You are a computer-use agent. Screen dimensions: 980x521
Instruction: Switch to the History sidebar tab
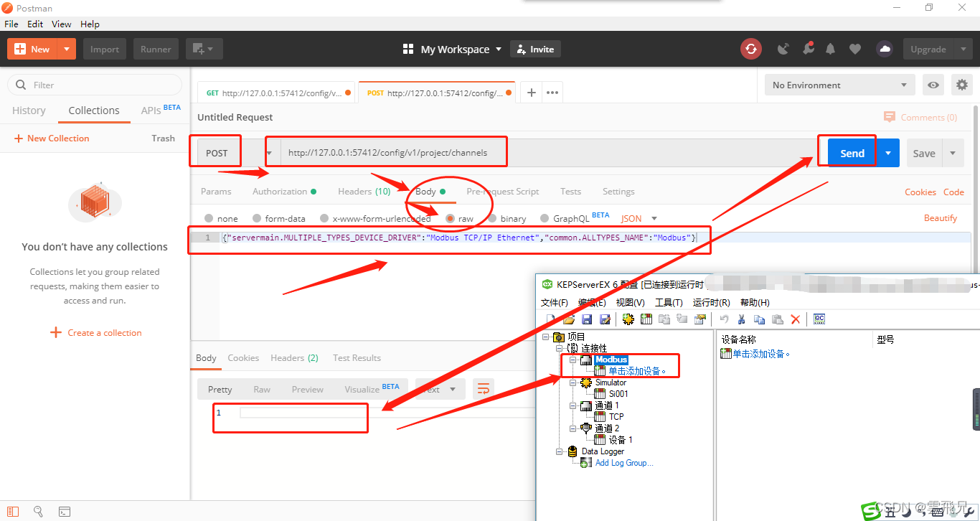(29, 111)
